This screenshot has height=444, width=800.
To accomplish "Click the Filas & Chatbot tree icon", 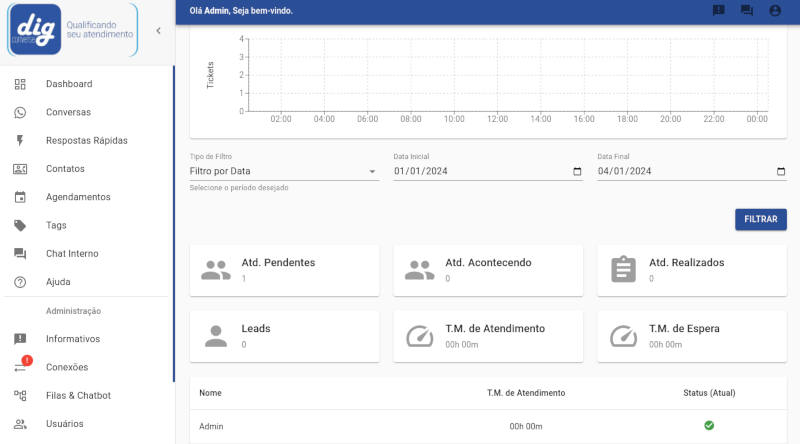I will pyautogui.click(x=20, y=396).
